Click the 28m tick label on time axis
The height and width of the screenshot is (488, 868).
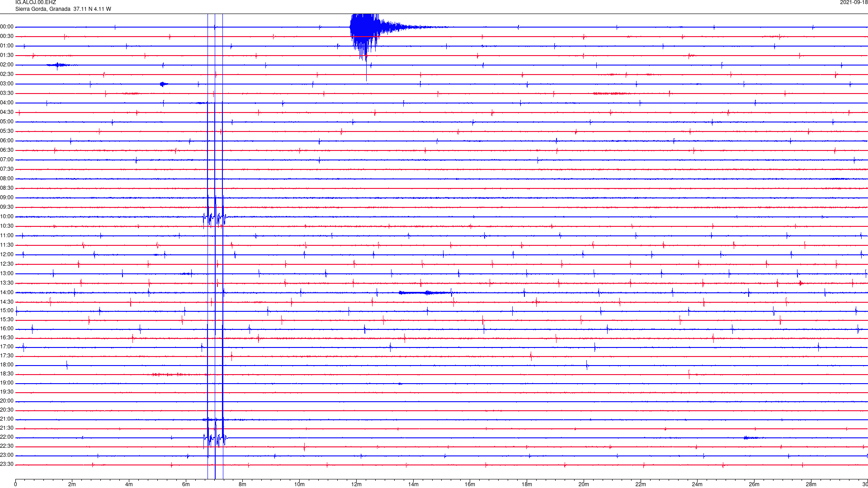coord(811,484)
